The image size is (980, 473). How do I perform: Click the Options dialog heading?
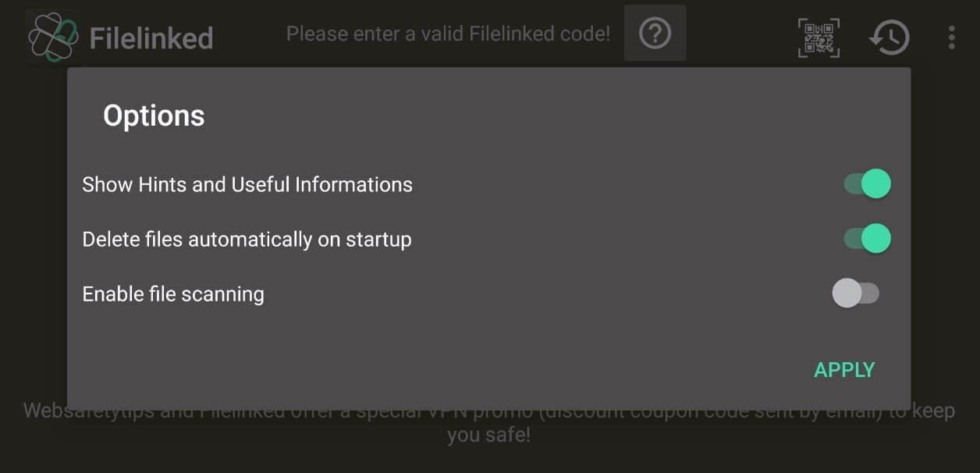pyautogui.click(x=154, y=116)
